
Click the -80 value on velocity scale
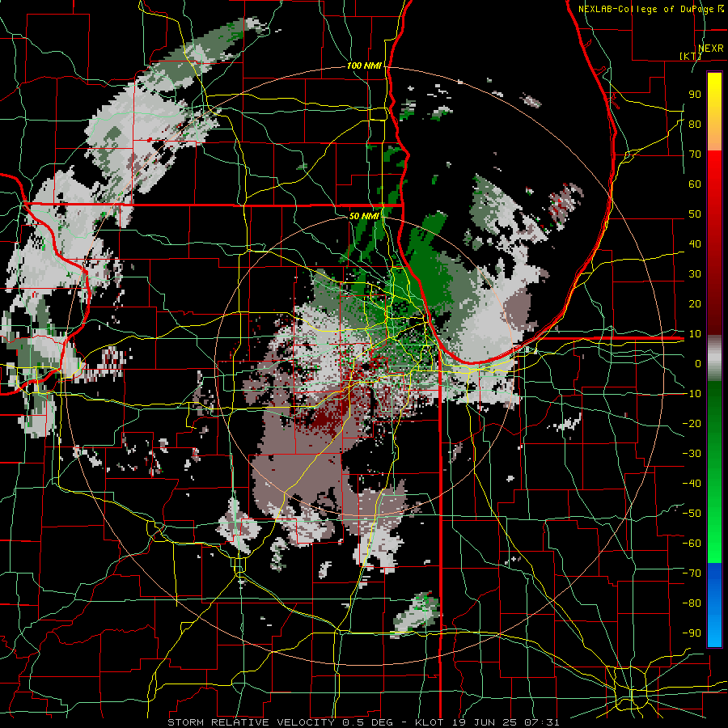692,603
